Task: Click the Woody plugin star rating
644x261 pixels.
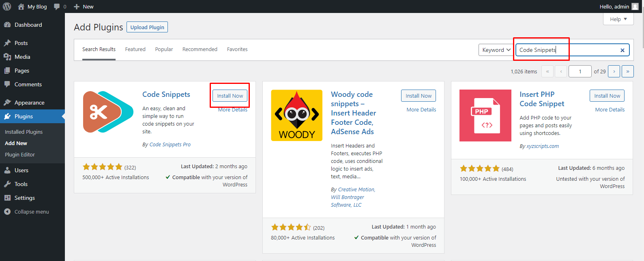Action: tap(291, 227)
